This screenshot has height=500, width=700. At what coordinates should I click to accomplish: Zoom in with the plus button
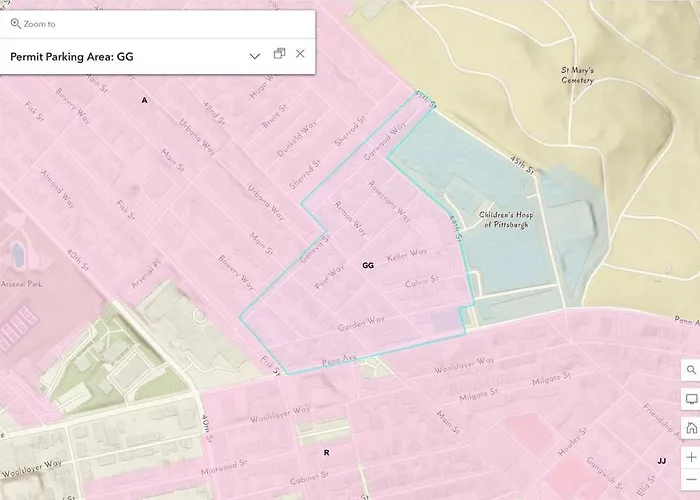click(691, 458)
